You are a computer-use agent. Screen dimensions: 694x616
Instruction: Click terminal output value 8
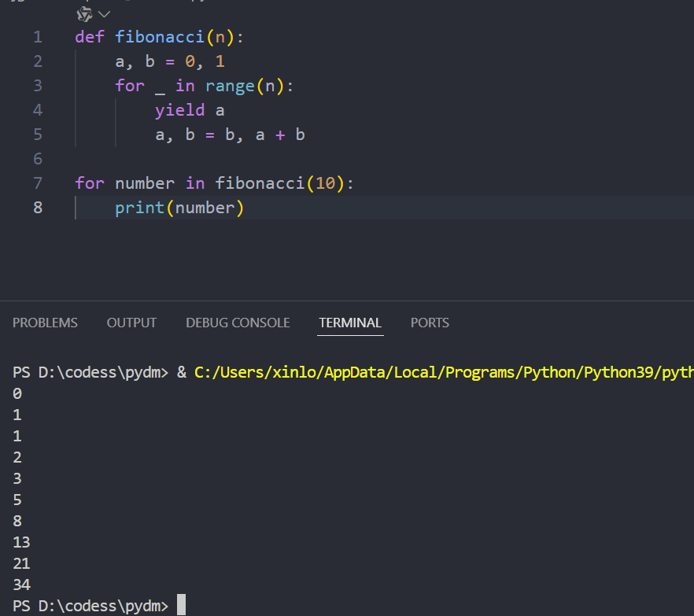click(x=17, y=521)
